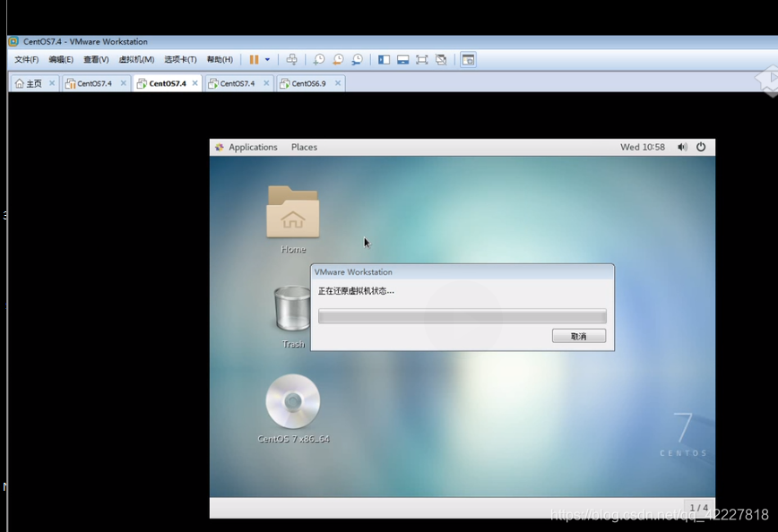Click the 取消 cancel button
This screenshot has width=778, height=532.
coord(579,336)
